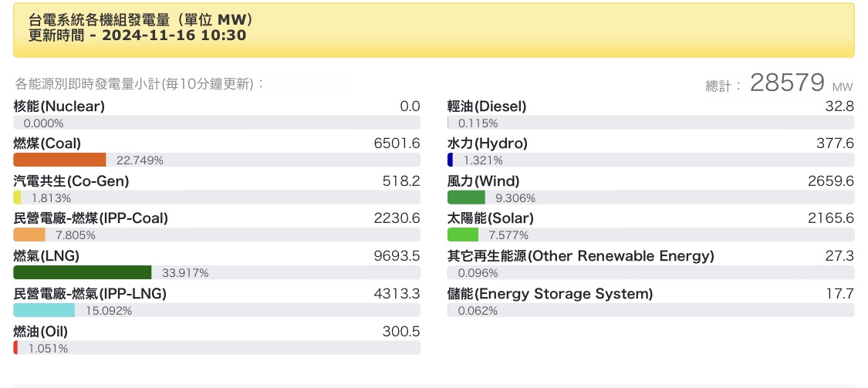Click the update time 2024-11-16 10:30
868x388 pixels.
point(174,35)
